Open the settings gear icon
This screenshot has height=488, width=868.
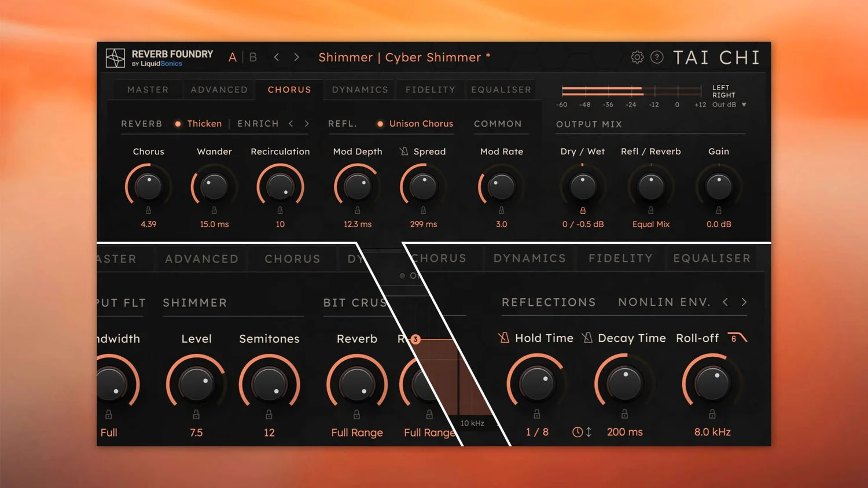tap(637, 57)
